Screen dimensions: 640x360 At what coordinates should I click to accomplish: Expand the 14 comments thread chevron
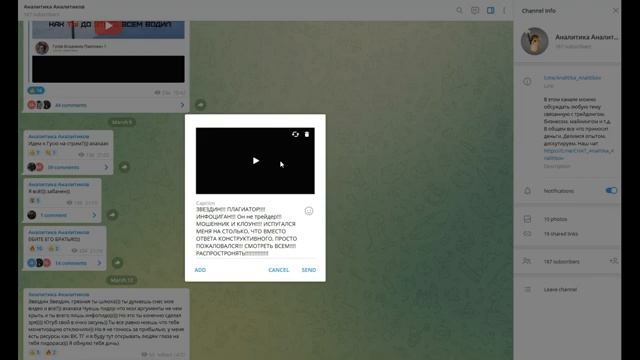[x=99, y=263]
